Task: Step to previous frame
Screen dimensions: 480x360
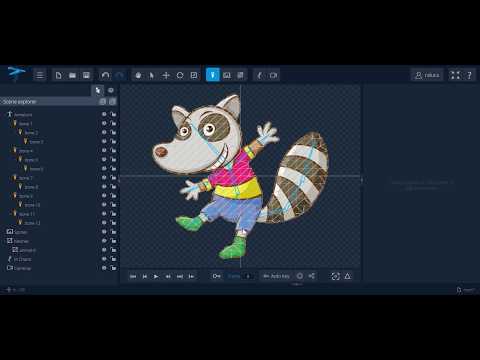Action: click(144, 276)
